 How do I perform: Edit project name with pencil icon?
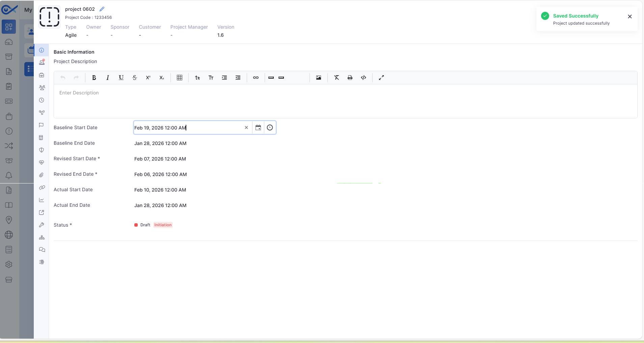click(x=102, y=9)
